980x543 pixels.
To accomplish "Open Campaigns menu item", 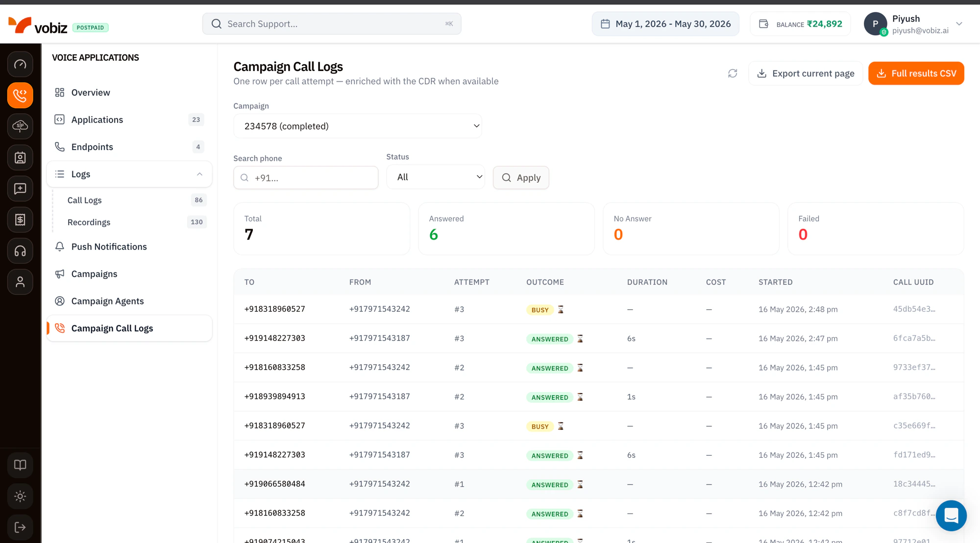I will pyautogui.click(x=129, y=274).
